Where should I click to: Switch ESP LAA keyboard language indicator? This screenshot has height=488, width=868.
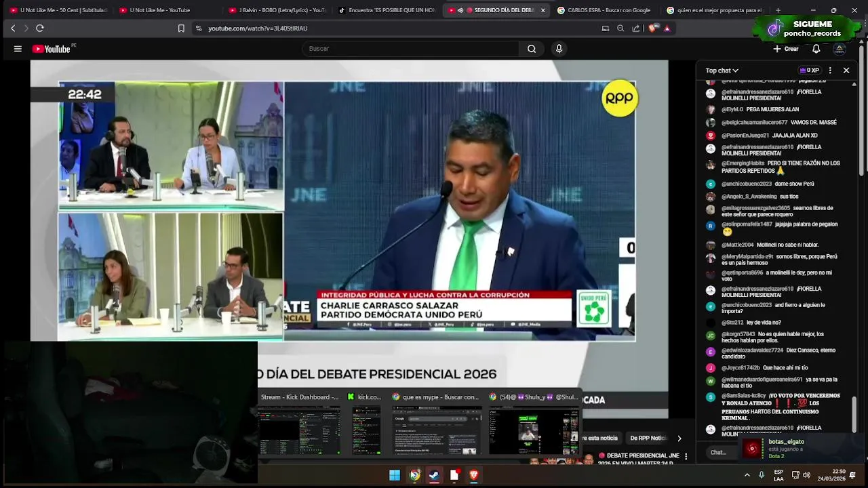(778, 475)
